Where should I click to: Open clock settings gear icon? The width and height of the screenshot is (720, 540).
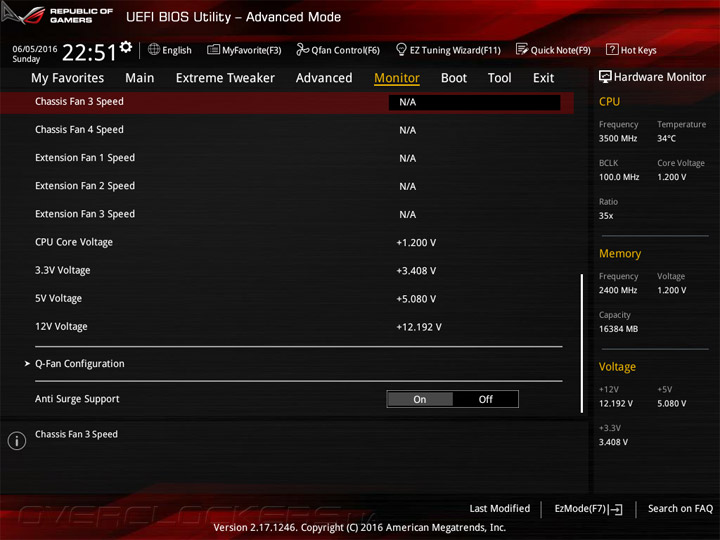click(x=126, y=47)
